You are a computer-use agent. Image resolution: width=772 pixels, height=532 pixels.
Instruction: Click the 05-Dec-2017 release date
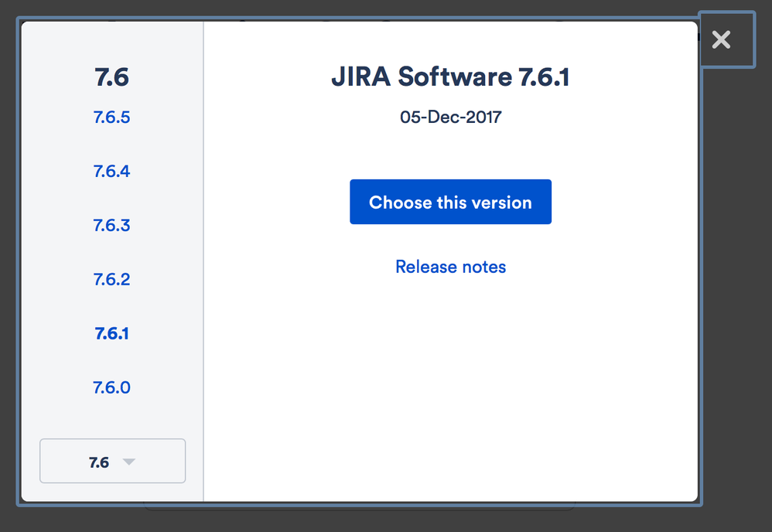pyautogui.click(x=450, y=117)
